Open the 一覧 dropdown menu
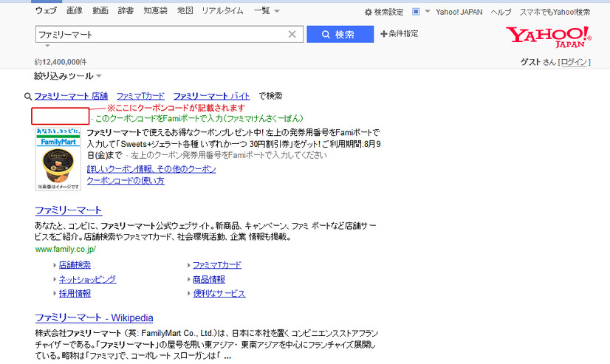The height and width of the screenshot is (364, 610). click(267, 11)
